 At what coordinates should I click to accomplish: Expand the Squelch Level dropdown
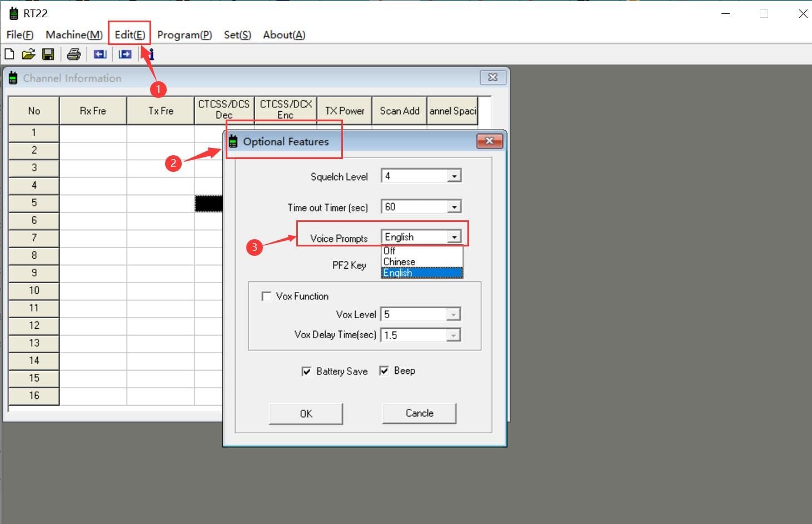(454, 176)
